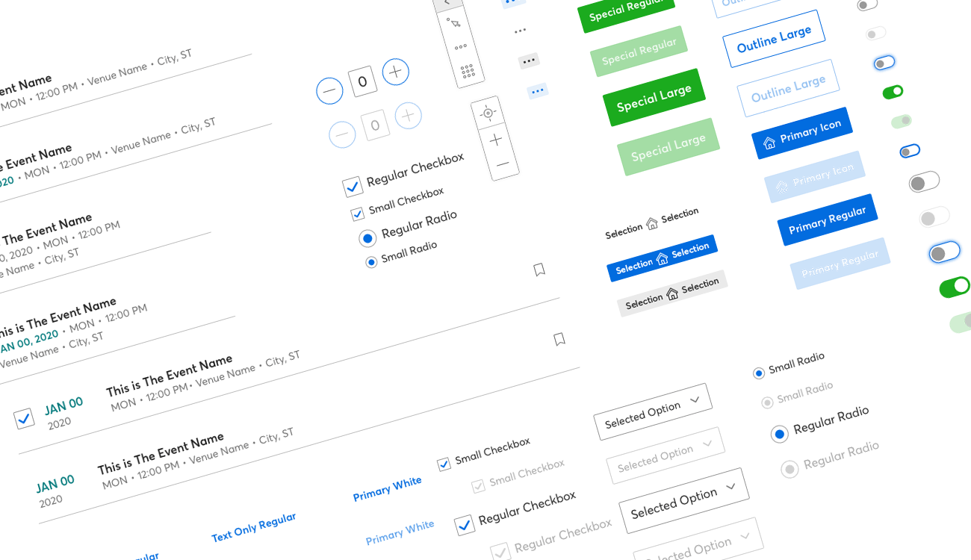Select the blue highlighted Selection chip
This screenshot has height=560, width=971.
662,258
